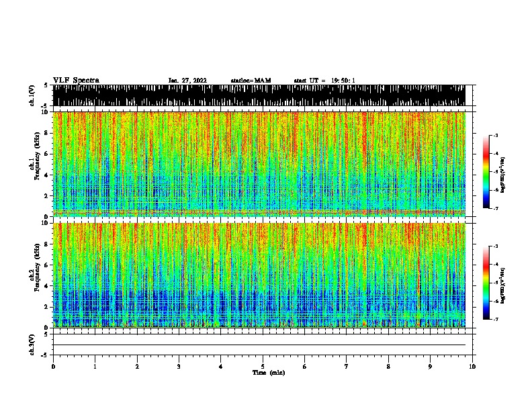Click time axis tick label "8"
The height and width of the screenshot is (411, 532).
pyautogui.click(x=388, y=367)
